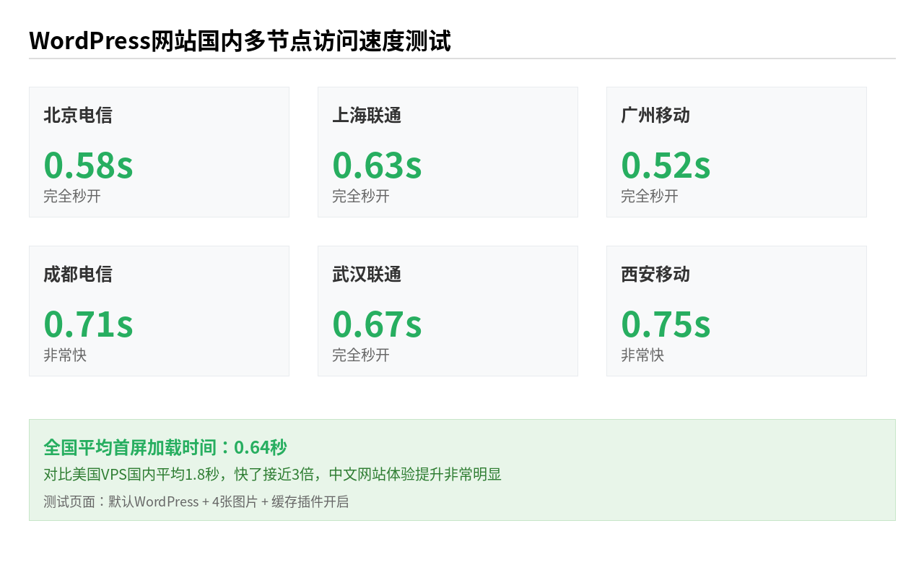Click the 0.75s speed value
Screen dimensions: 924x578
coord(666,324)
